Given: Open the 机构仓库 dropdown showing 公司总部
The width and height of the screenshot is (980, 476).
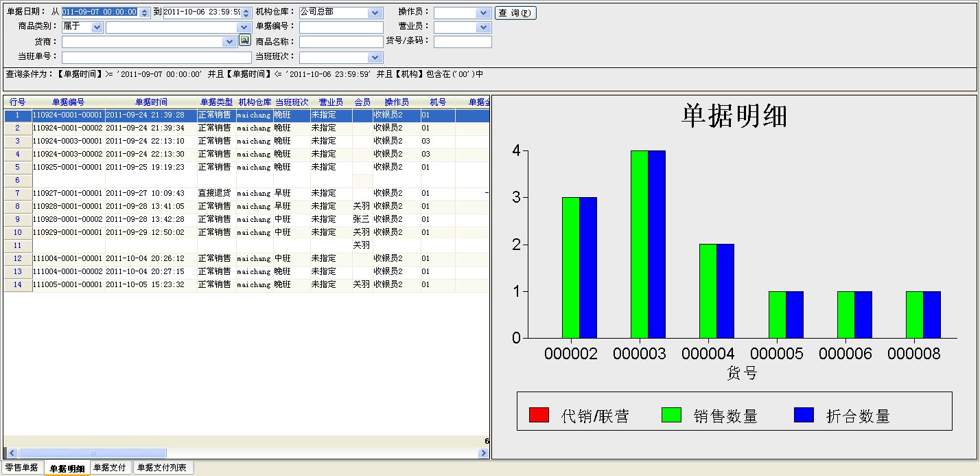Looking at the screenshot, I should (x=375, y=13).
